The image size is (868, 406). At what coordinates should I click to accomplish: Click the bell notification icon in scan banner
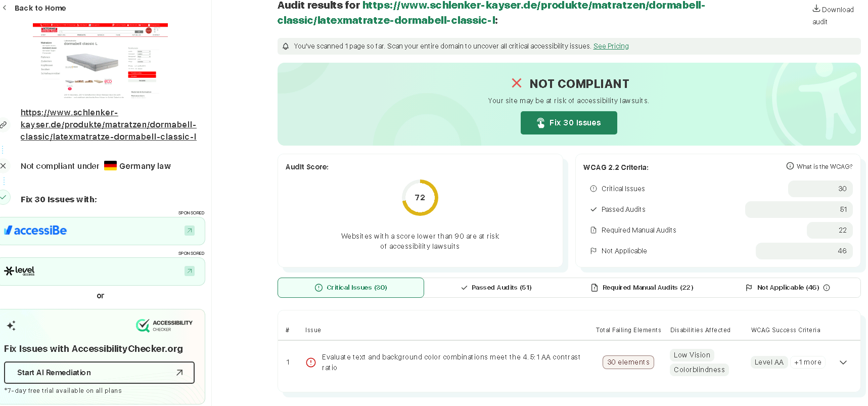click(286, 46)
